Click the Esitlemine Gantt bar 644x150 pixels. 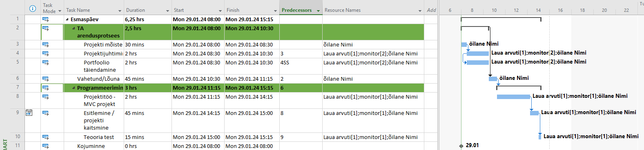534,113
